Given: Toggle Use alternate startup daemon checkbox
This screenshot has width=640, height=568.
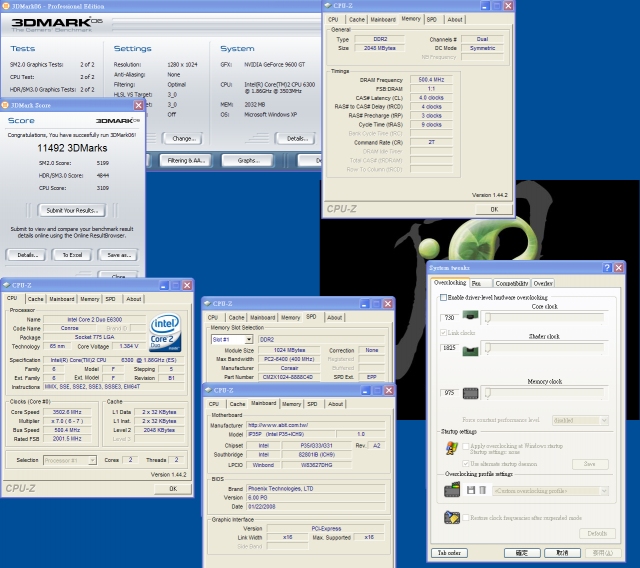Looking at the screenshot, I should click(465, 464).
